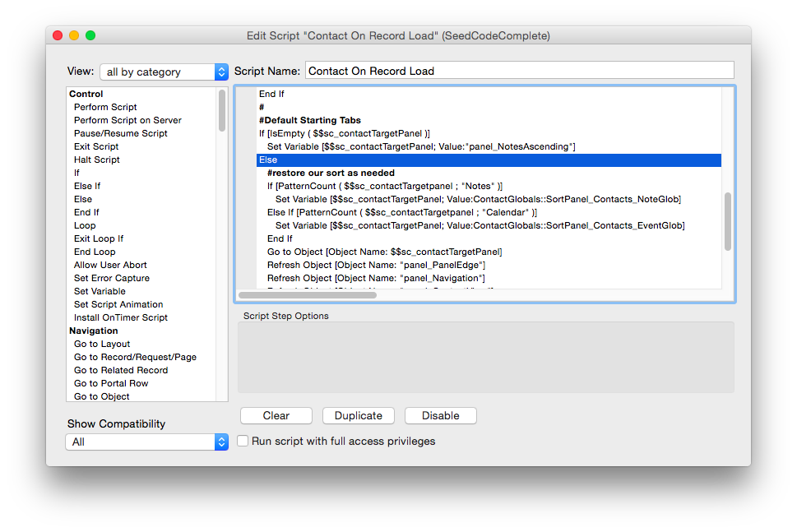Open the View category dropdown
The image size is (797, 532).
coord(164,72)
